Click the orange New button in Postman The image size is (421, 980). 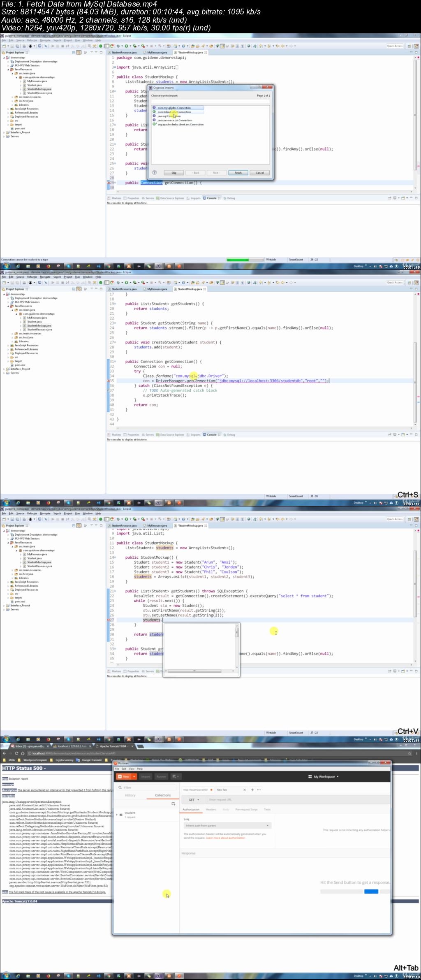coord(124,776)
